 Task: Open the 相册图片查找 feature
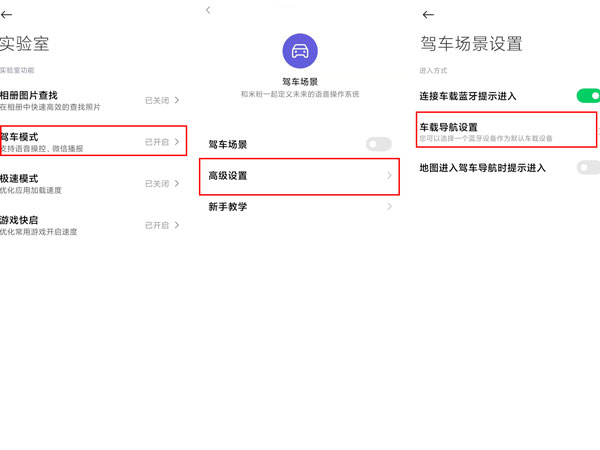pos(30,94)
